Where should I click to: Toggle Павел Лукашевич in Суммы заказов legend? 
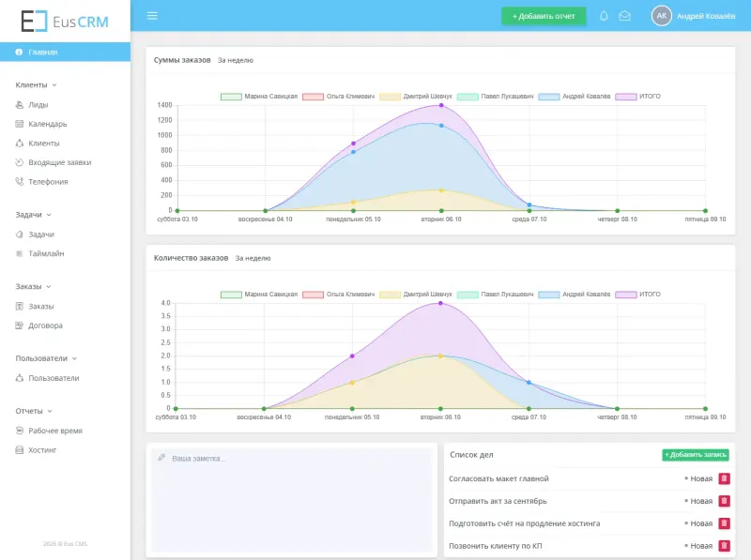(x=496, y=97)
